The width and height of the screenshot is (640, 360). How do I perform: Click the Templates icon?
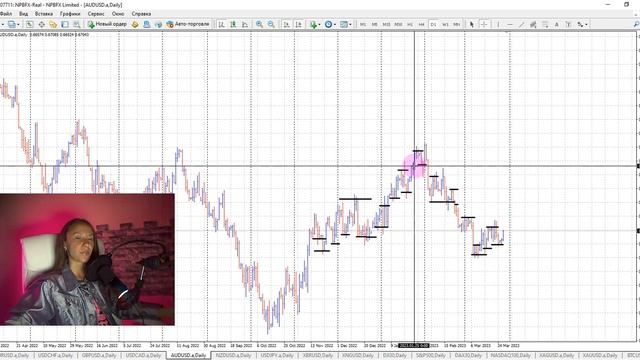[x=344, y=24]
